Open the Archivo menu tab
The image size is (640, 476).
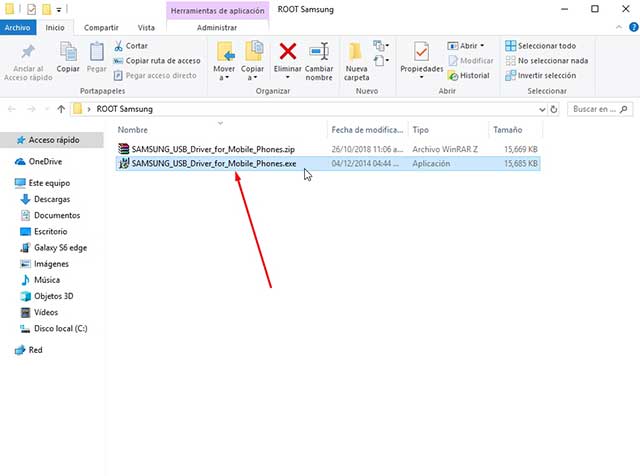click(18, 28)
